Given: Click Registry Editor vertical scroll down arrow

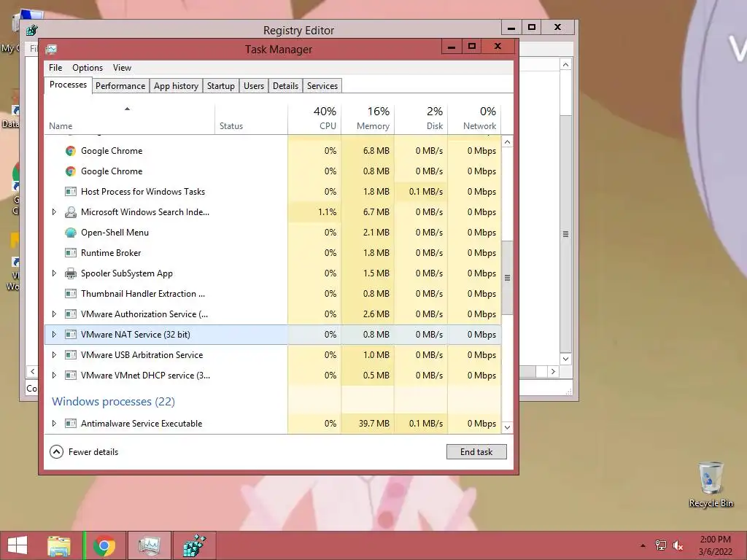Looking at the screenshot, I should (565, 359).
